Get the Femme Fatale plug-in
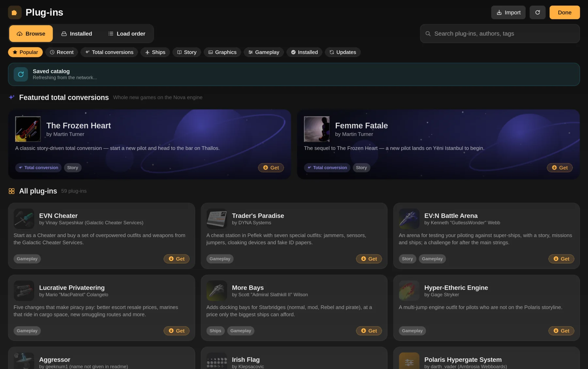Image resolution: width=588 pixels, height=369 pixels. pyautogui.click(x=560, y=168)
